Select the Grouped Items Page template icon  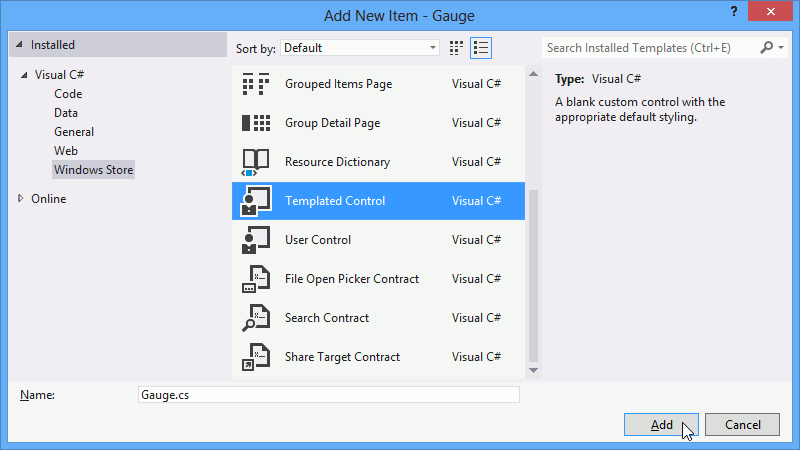(255, 84)
